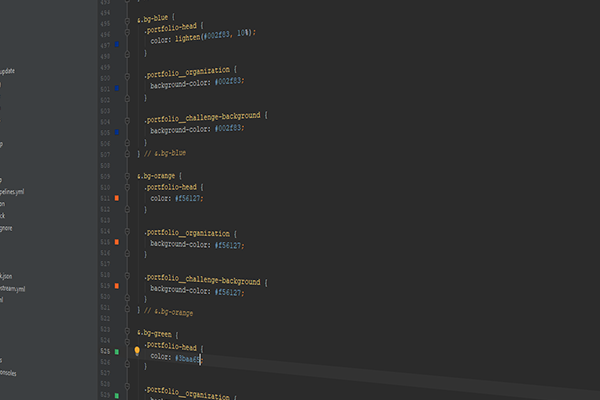
Task: Click the '// &.bg-orange' comment
Action: point(168,312)
